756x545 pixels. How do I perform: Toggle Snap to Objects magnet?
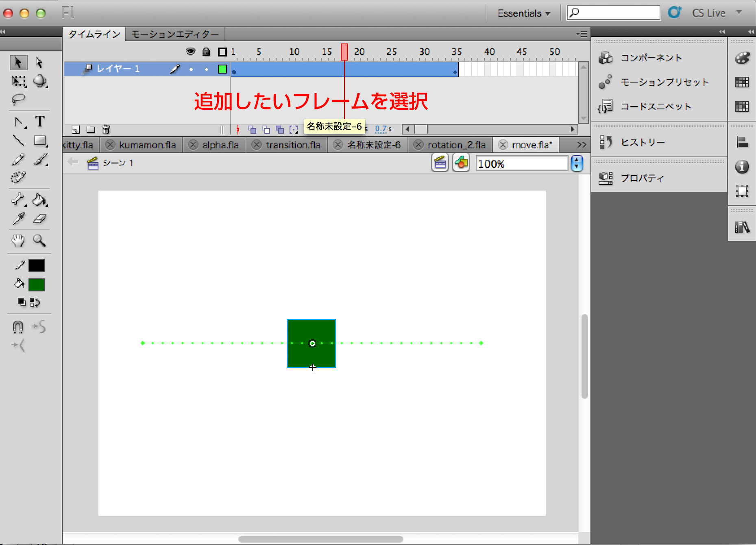click(x=18, y=327)
